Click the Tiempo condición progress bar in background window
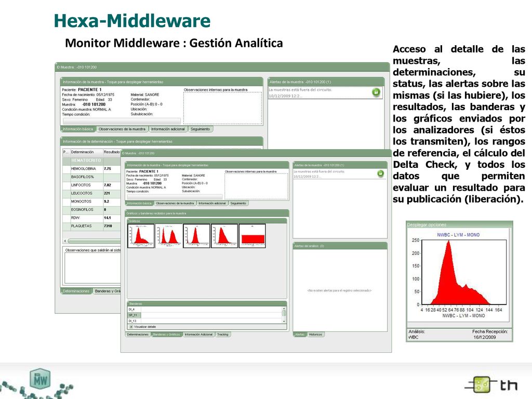Viewport: 532px width, 399px height. [122, 121]
